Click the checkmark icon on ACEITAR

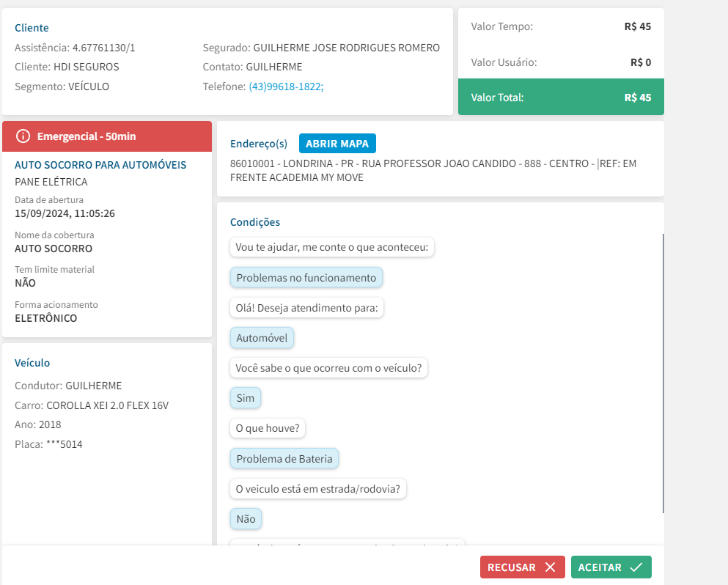tap(636, 567)
